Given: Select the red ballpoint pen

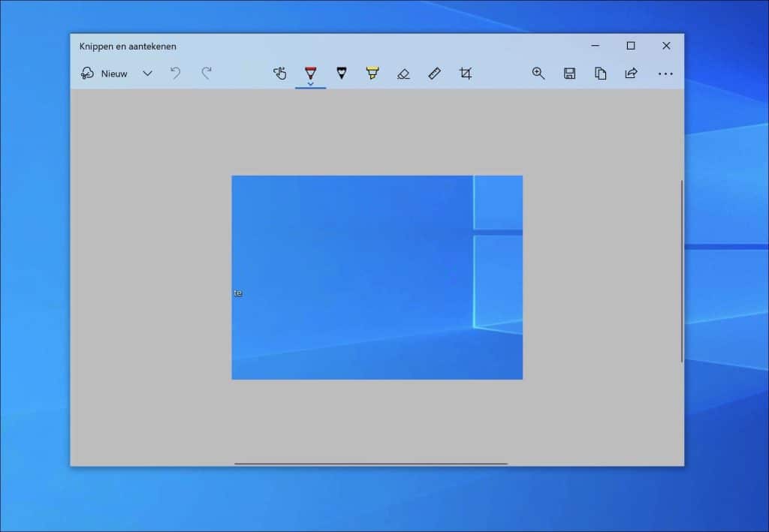Looking at the screenshot, I should (310, 73).
